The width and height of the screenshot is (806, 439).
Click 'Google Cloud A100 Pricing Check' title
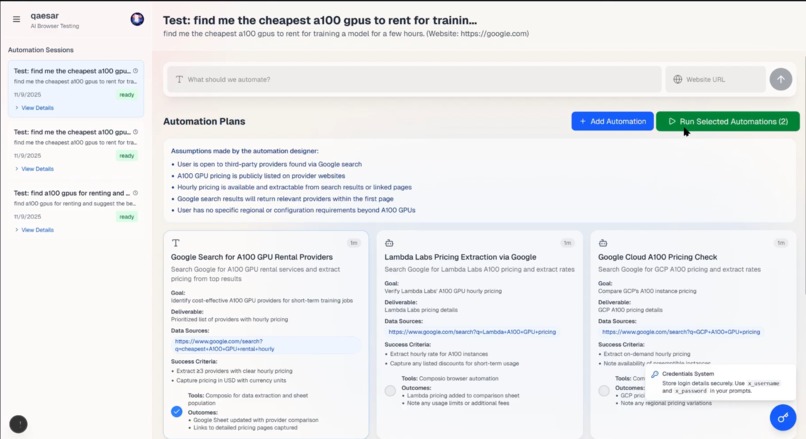point(657,257)
